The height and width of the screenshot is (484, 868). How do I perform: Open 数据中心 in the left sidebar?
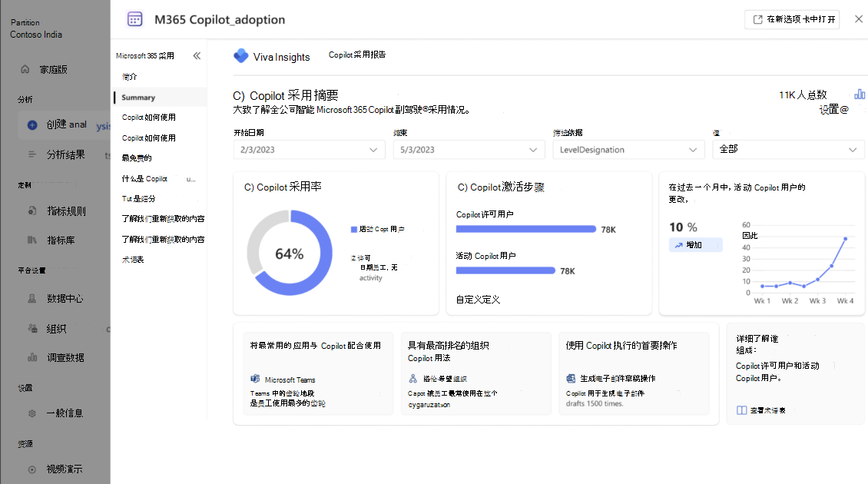(x=65, y=299)
